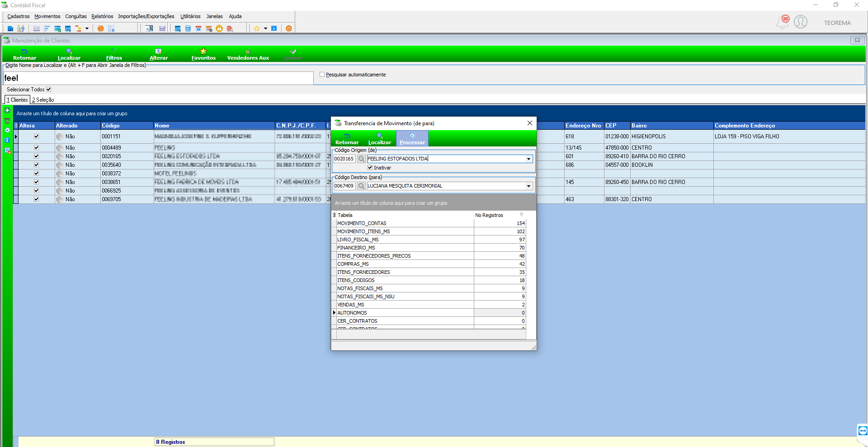Open the Relatórios menu
Image resolution: width=868 pixels, height=447 pixels.
click(102, 16)
